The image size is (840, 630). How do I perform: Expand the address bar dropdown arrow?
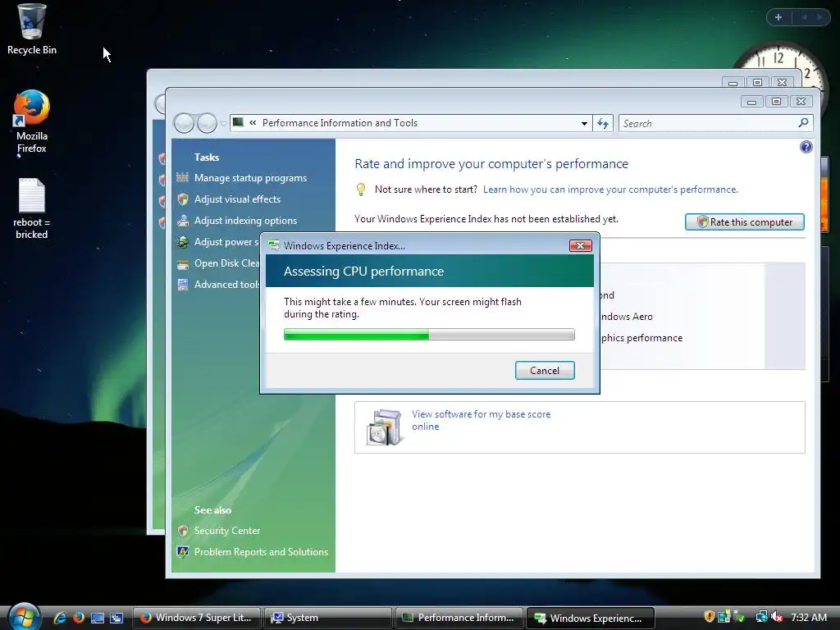584,123
